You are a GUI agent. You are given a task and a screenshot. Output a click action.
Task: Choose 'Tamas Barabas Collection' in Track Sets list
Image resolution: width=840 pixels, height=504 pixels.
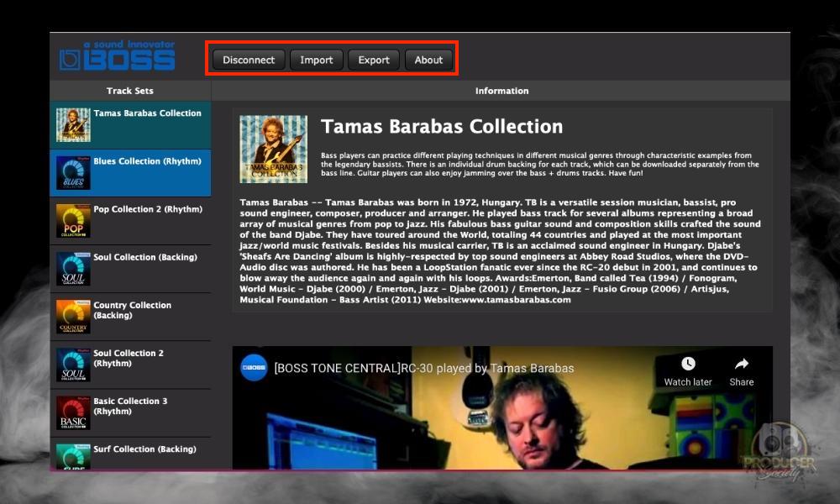[x=147, y=113]
